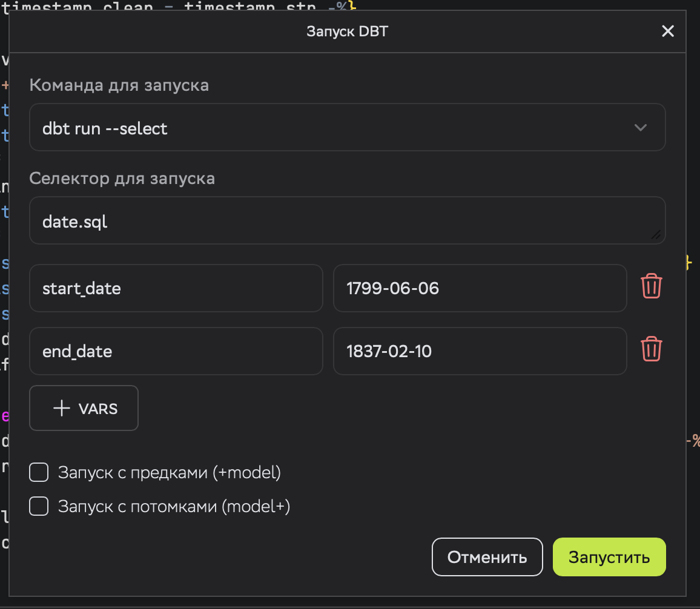700x609 pixels.
Task: Click the plus icon to add VARS
Action: 62,409
